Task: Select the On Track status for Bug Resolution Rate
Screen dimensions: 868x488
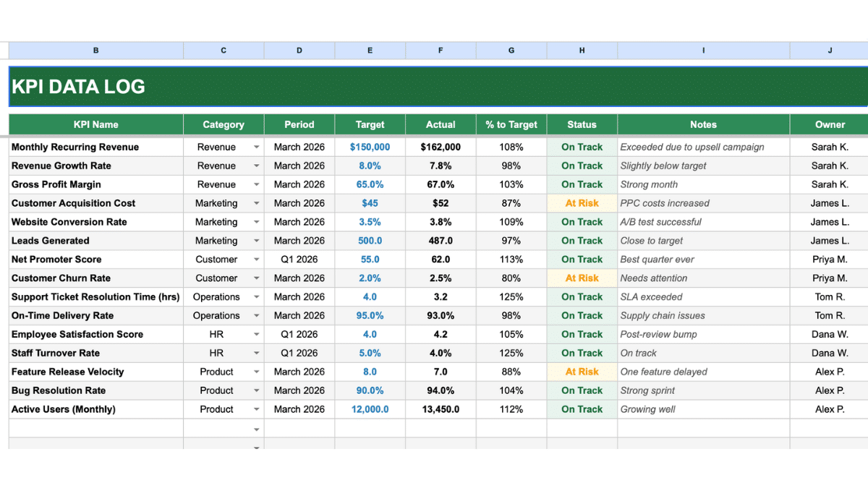Action: 582,390
